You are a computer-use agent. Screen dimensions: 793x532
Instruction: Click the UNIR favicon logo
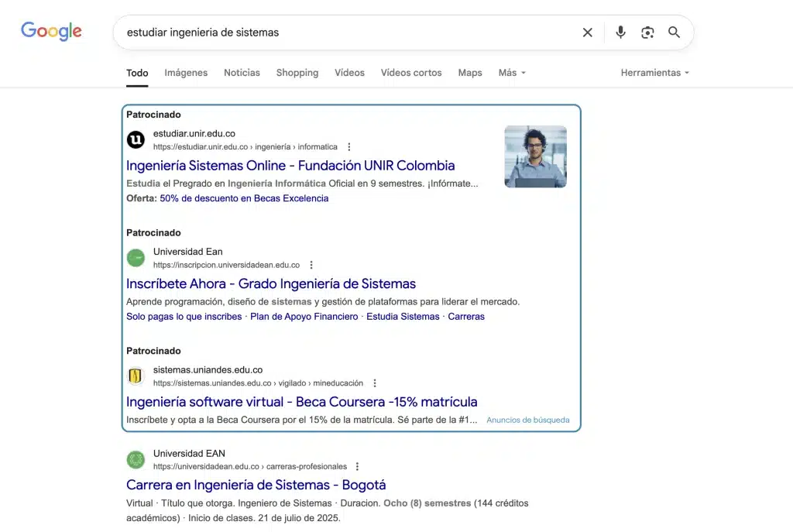click(136, 139)
